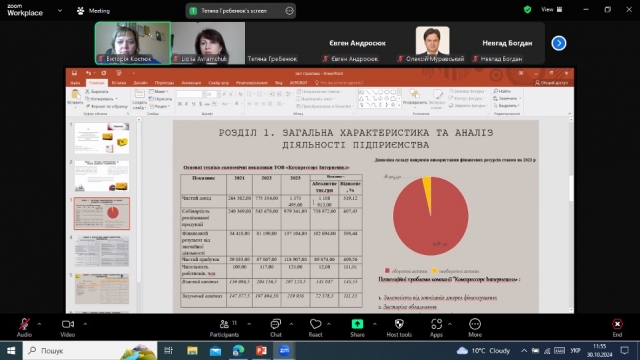Open PowerPoint from Windows taskbar
Screen dimensions: 640x360
tap(261, 350)
